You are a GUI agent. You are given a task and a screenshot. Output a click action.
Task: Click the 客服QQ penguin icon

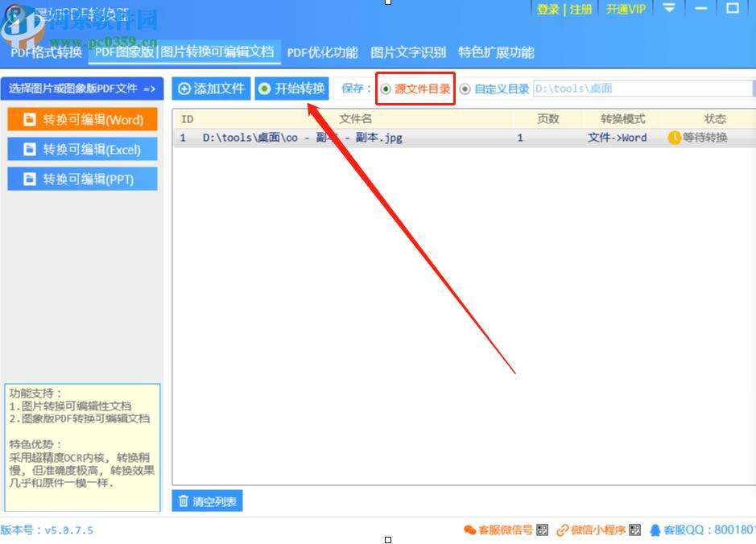(654, 530)
